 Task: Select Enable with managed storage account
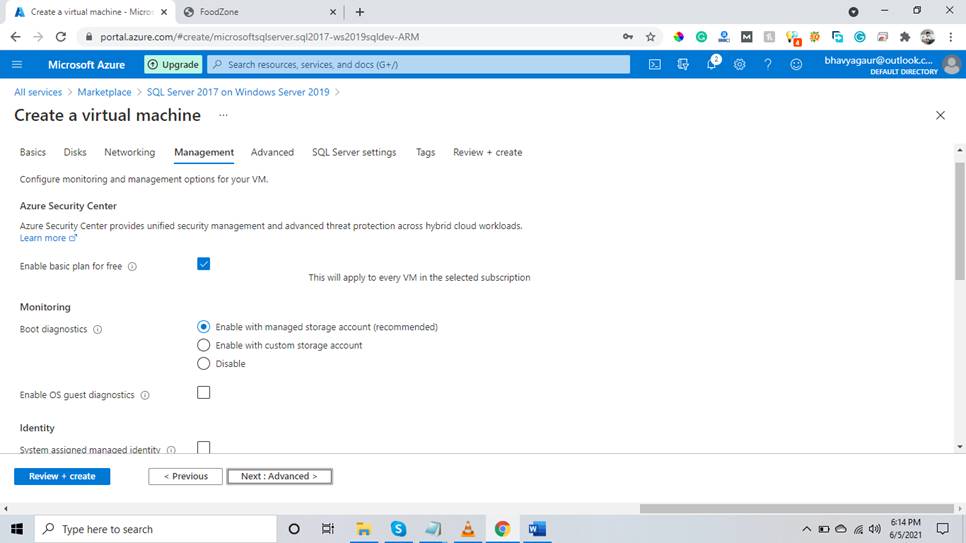pos(203,327)
